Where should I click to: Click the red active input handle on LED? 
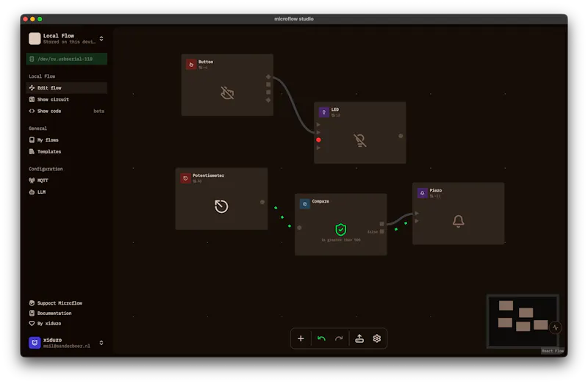[x=318, y=140]
